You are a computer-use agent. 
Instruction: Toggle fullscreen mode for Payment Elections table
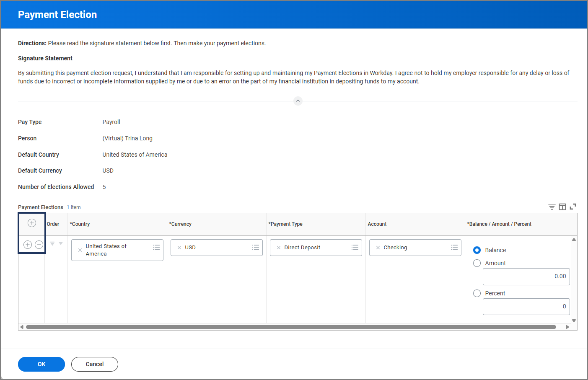573,207
